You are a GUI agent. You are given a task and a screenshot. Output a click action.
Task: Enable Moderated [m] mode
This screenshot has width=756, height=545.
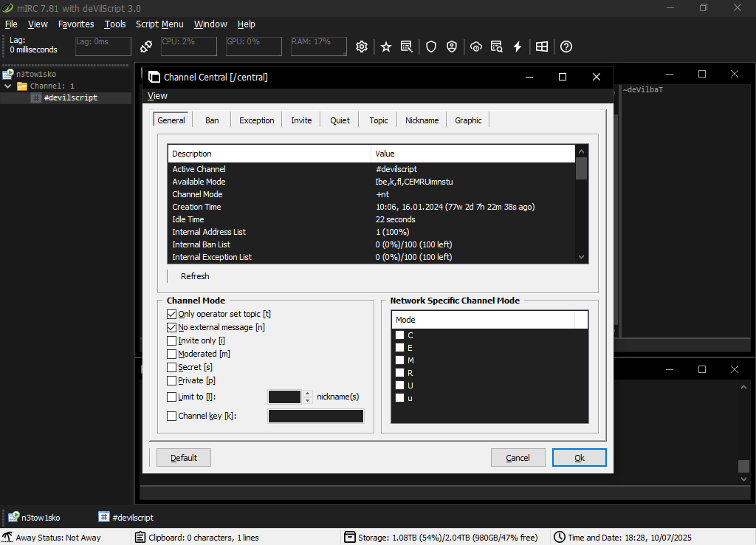171,354
